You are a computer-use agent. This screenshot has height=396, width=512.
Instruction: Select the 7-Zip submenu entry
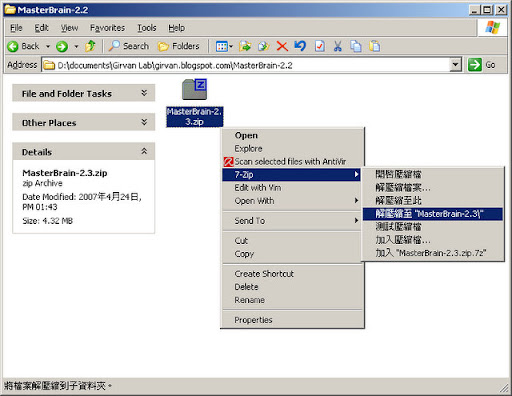(292, 175)
